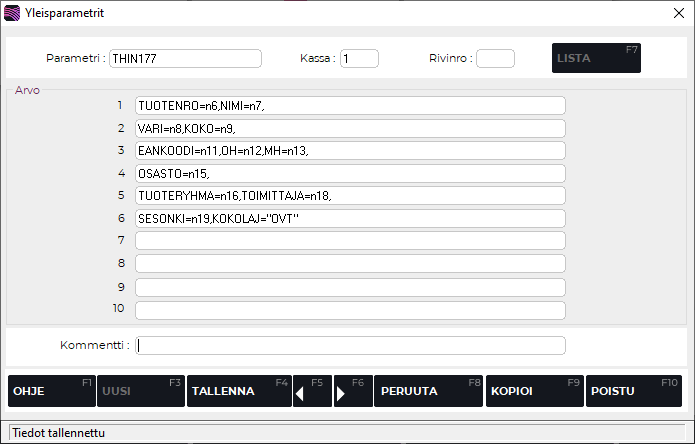Click the UUSI F3 button
Screen dimensions: 695x444
point(140,391)
